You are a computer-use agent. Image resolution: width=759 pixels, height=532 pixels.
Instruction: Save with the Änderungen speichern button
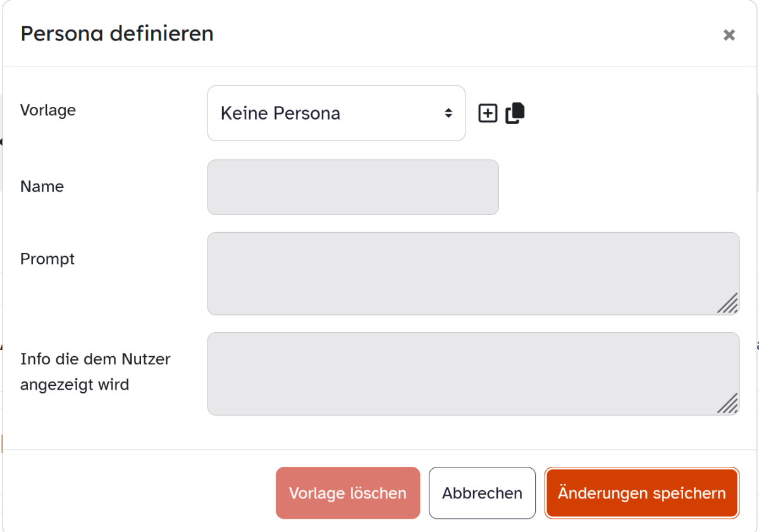pyautogui.click(x=641, y=493)
